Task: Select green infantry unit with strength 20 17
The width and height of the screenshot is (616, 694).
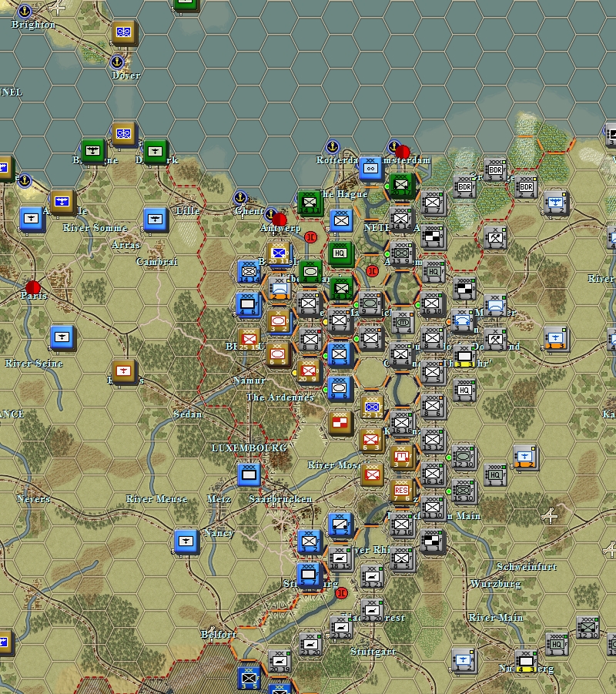Action: point(401,185)
